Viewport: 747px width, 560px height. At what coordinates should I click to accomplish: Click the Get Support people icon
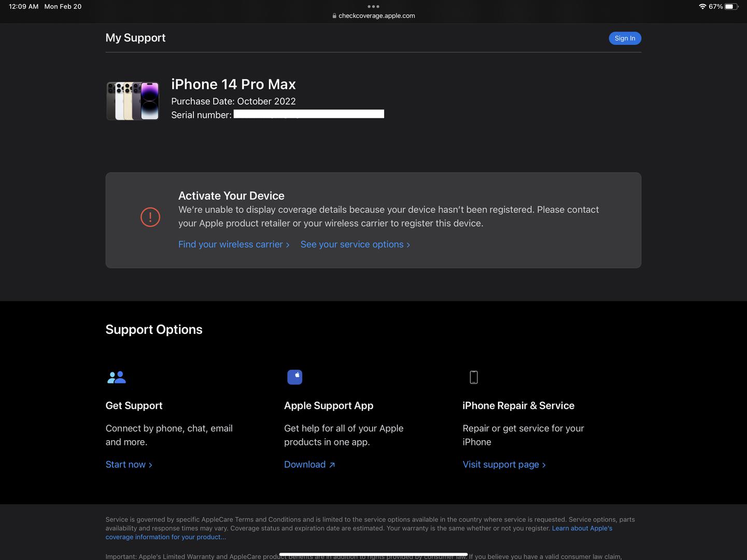tap(117, 377)
